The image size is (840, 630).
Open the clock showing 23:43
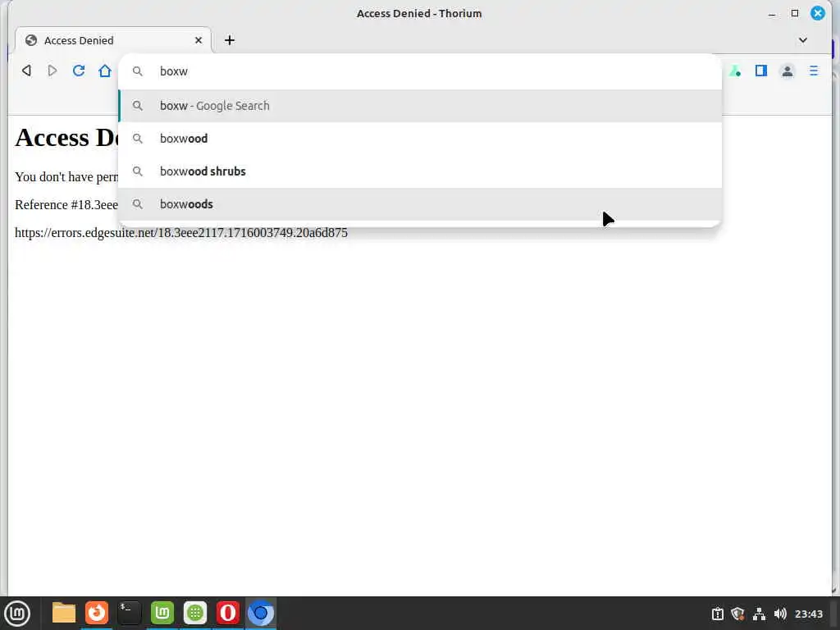[x=808, y=614]
